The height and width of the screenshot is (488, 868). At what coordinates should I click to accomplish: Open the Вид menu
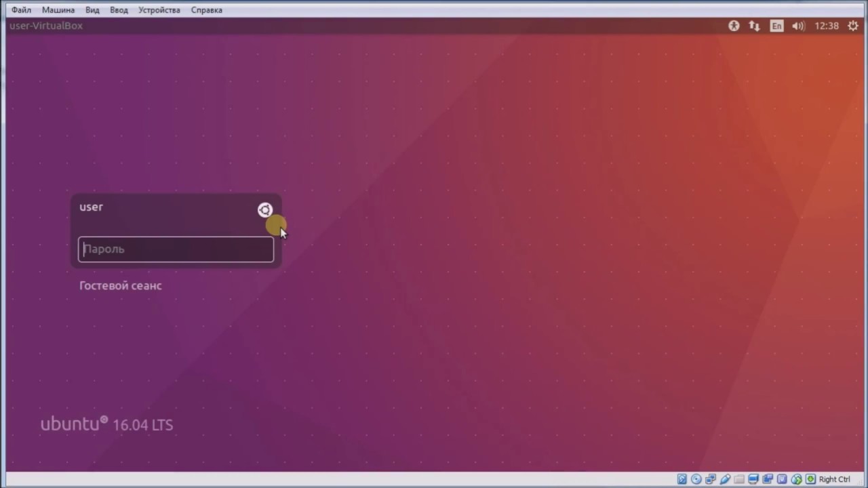[92, 10]
